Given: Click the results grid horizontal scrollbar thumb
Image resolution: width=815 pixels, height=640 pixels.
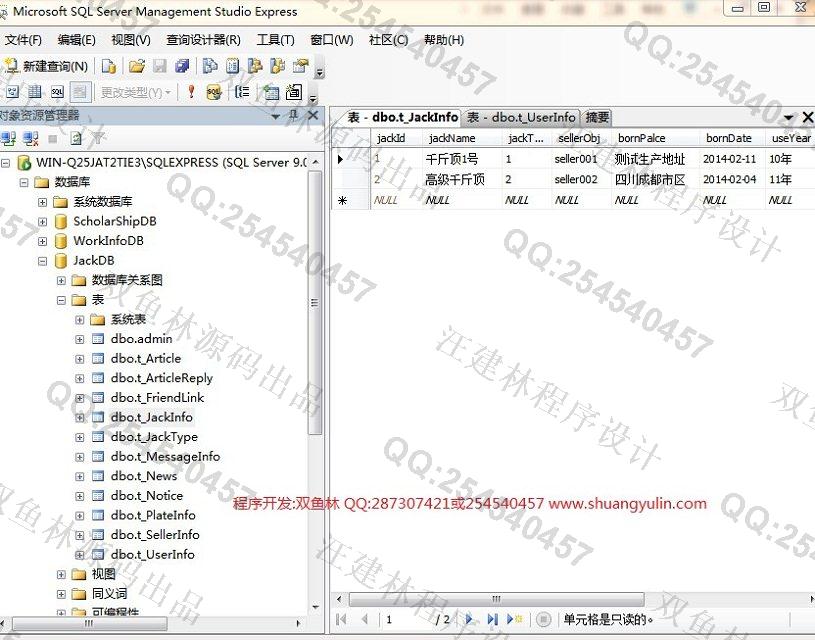Looking at the screenshot, I should (496, 599).
